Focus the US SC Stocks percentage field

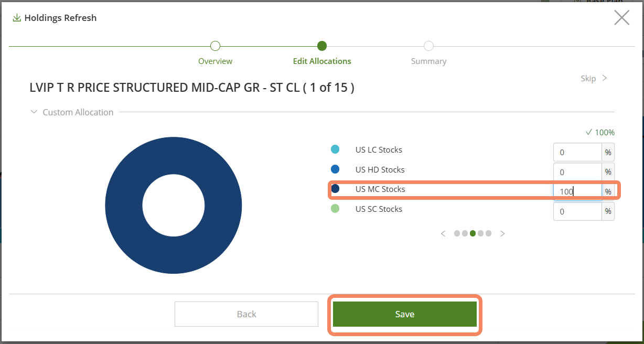coord(577,211)
